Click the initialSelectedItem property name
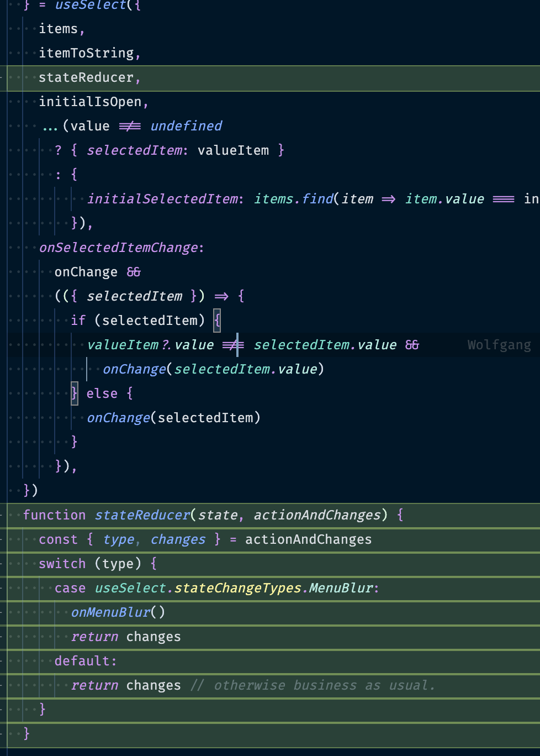 [x=163, y=198]
